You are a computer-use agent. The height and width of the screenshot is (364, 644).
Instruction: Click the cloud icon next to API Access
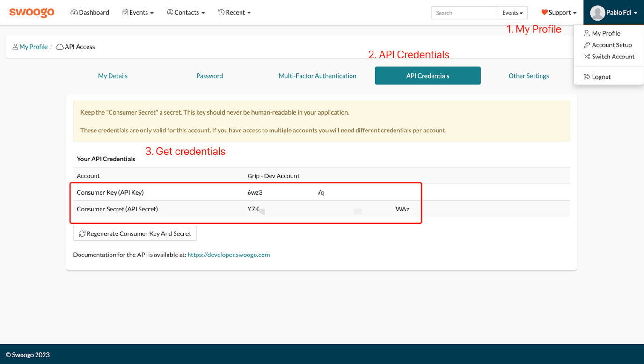pos(59,46)
